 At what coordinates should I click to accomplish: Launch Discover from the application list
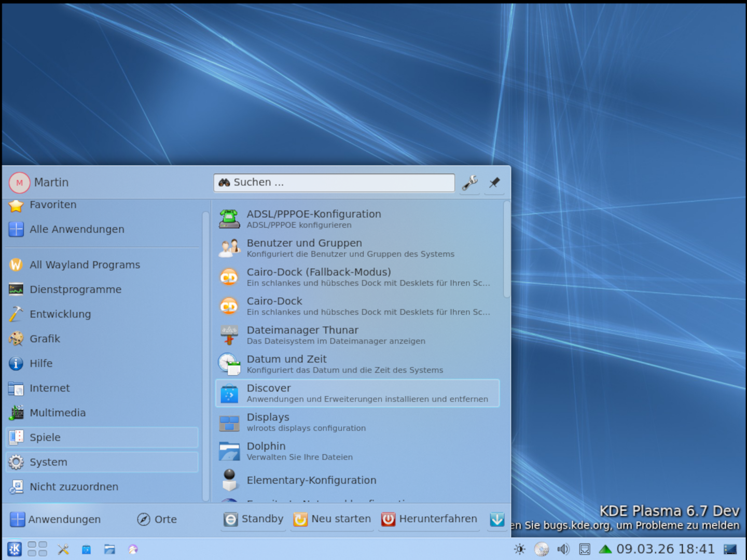(x=357, y=393)
